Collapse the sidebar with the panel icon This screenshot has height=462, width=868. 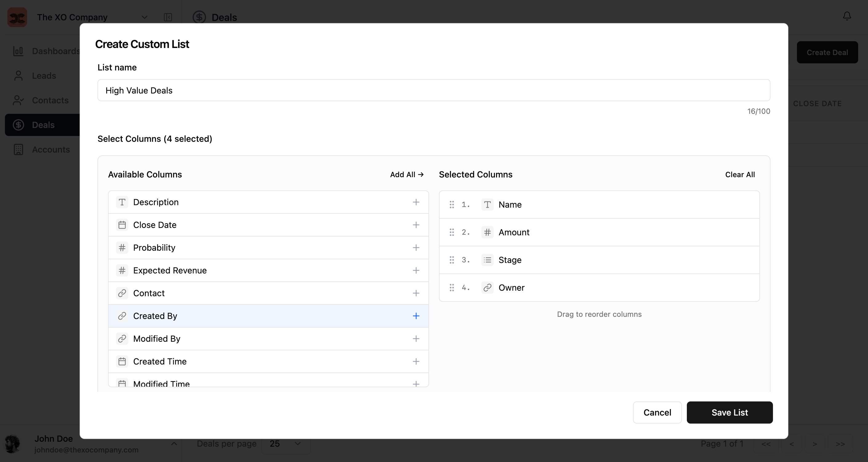(x=168, y=17)
